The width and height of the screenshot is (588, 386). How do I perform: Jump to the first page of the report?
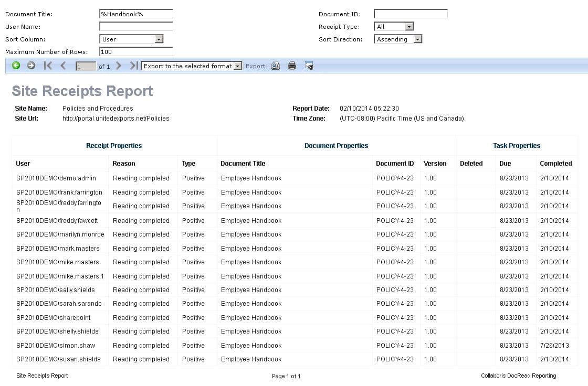(x=48, y=66)
